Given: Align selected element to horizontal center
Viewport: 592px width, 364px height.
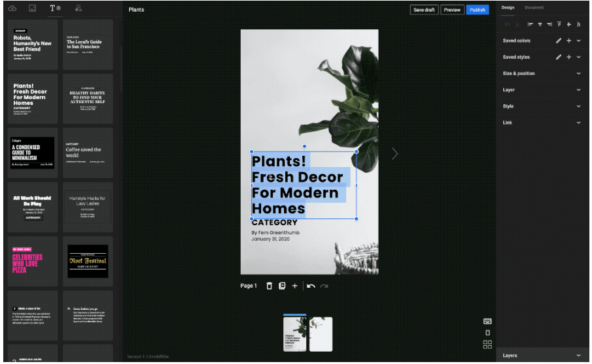Looking at the screenshot, I should (540, 24).
